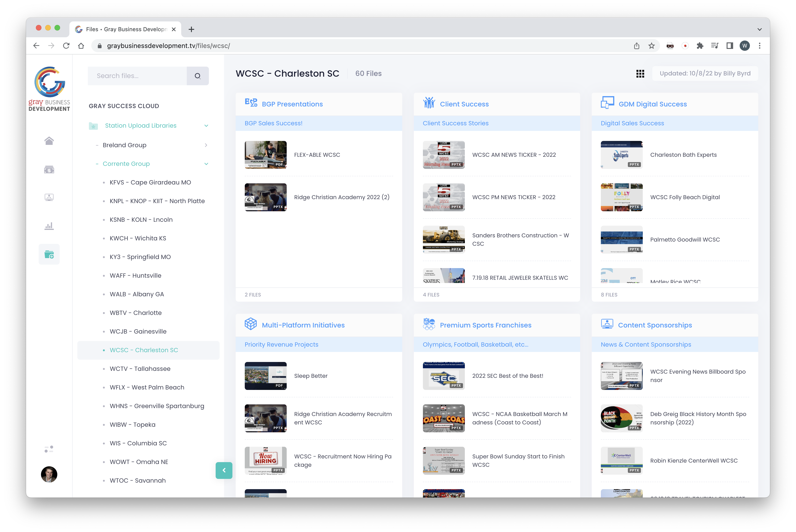
Task: Open a new browser tab
Action: (x=191, y=30)
